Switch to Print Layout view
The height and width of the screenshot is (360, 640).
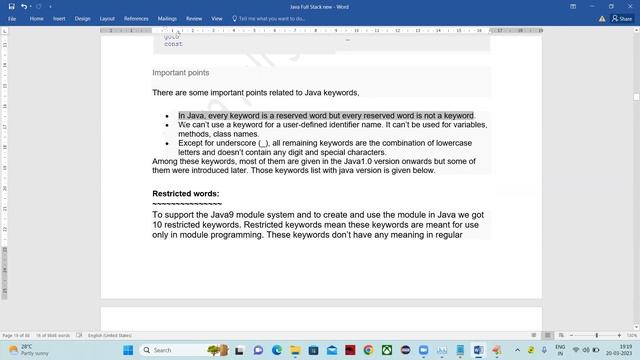(548, 336)
